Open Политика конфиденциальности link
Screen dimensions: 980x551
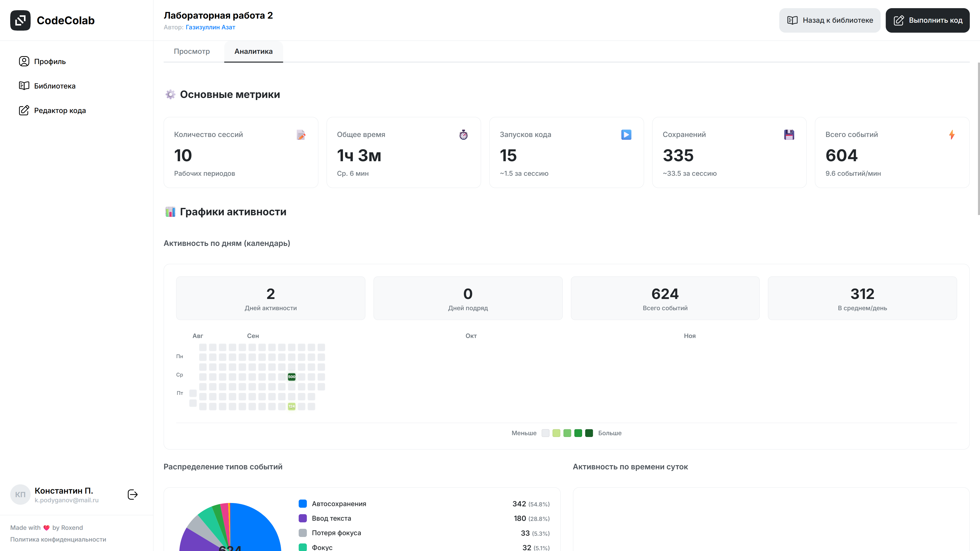click(x=59, y=539)
